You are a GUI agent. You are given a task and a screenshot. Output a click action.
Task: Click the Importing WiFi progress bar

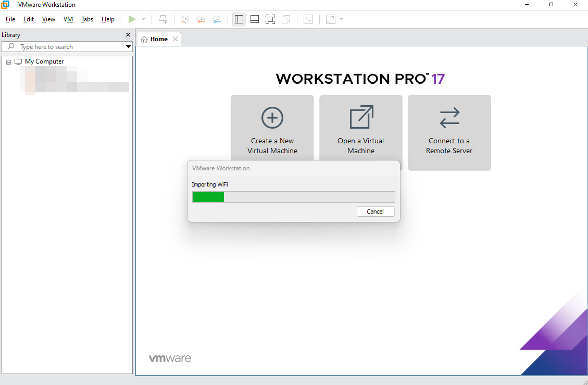294,197
